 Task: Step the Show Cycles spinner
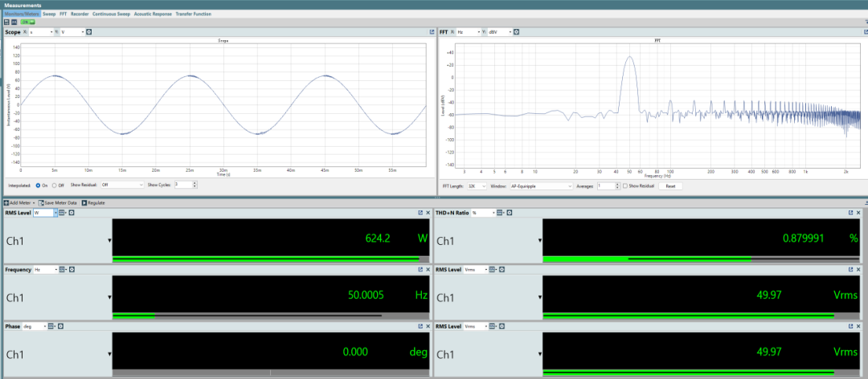[x=194, y=185]
